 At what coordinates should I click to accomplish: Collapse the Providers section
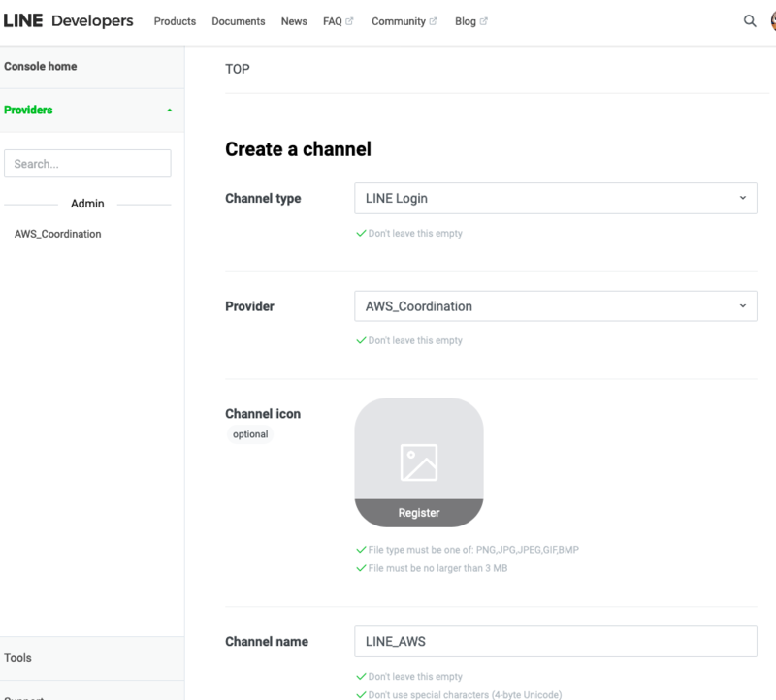coord(92,110)
